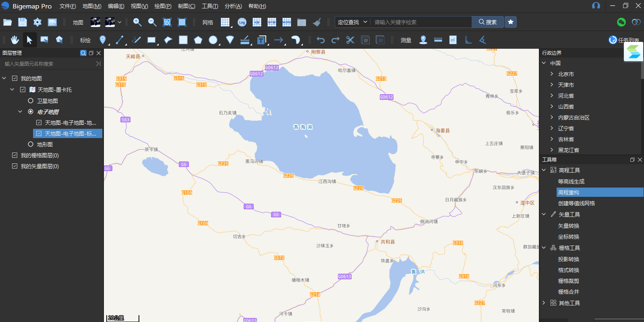The width and height of the screenshot is (644, 322).
Task: Select the 卫星地图 radio button
Action: [31, 101]
